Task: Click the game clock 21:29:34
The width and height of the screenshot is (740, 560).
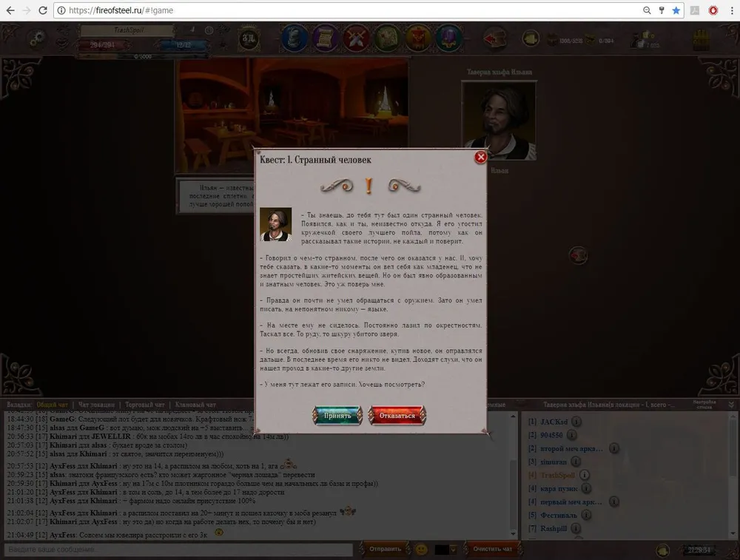Action: [x=699, y=550]
